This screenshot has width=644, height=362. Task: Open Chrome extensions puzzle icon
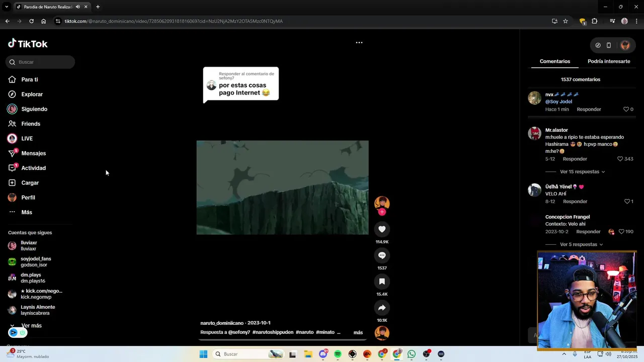pos(595,21)
